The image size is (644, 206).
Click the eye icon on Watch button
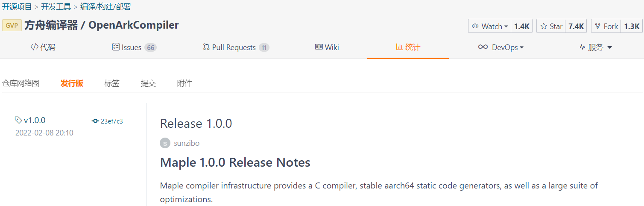(x=475, y=26)
